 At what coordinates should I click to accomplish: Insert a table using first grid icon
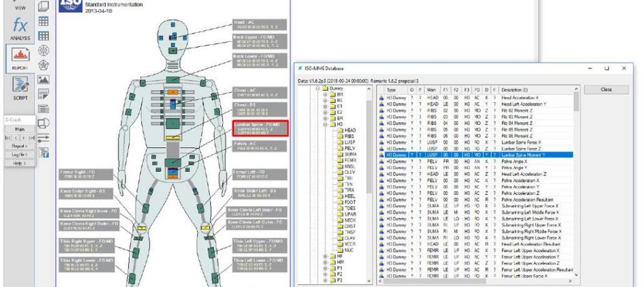[x=44, y=21]
